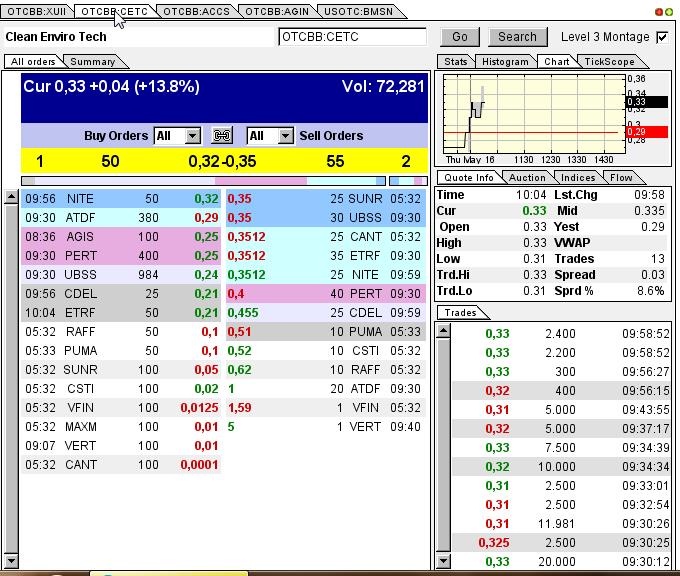This screenshot has height=576, width=680.
Task: Click the symbol input field showing OTCBB:CETC
Action: pos(352,37)
